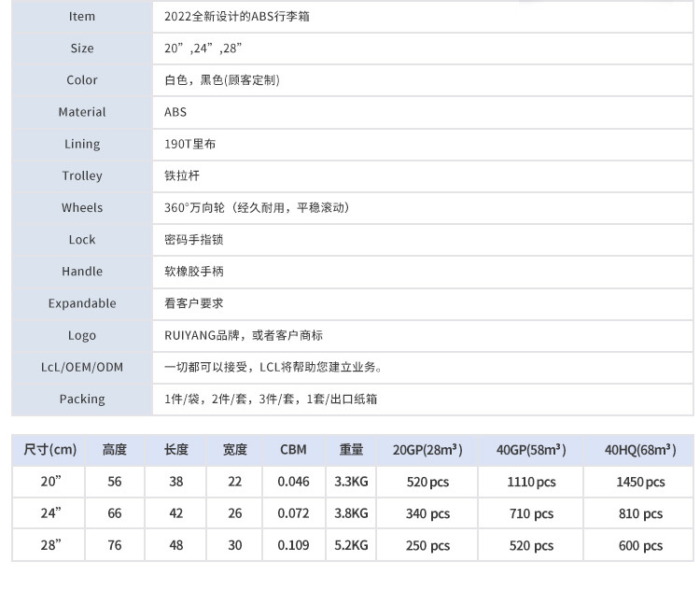The height and width of the screenshot is (589, 700).
Task: Click the 'Lock' row label
Action: (82, 240)
